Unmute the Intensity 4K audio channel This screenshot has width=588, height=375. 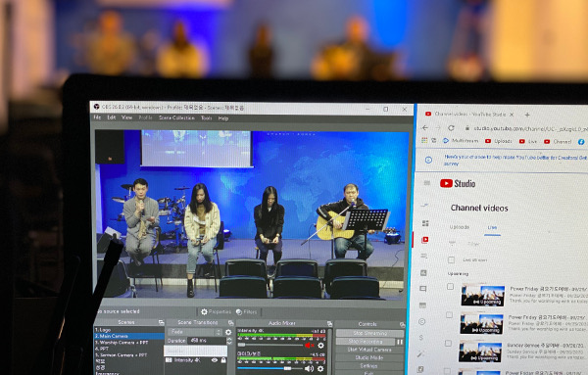point(310,345)
